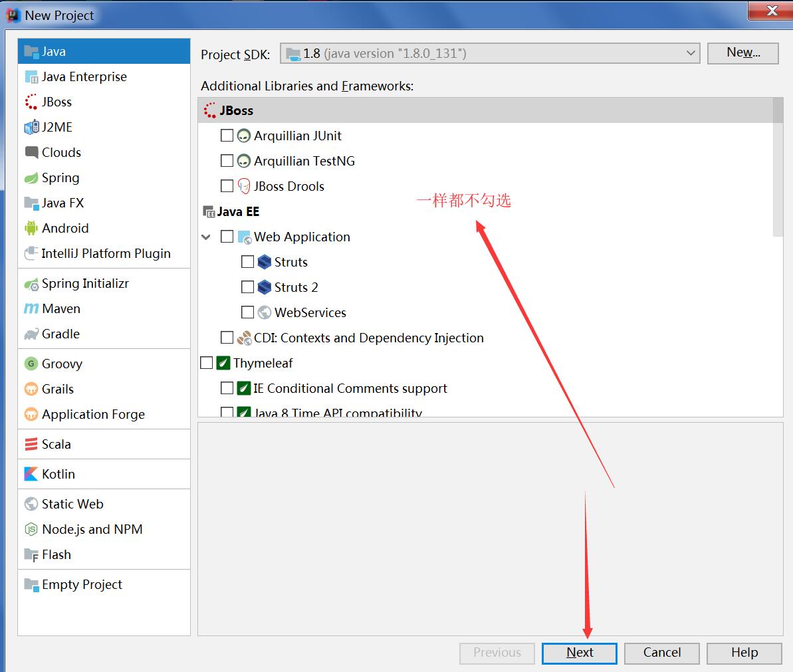The width and height of the screenshot is (793, 672).
Task: Click the Web Application icon in frameworks list
Action: click(244, 237)
